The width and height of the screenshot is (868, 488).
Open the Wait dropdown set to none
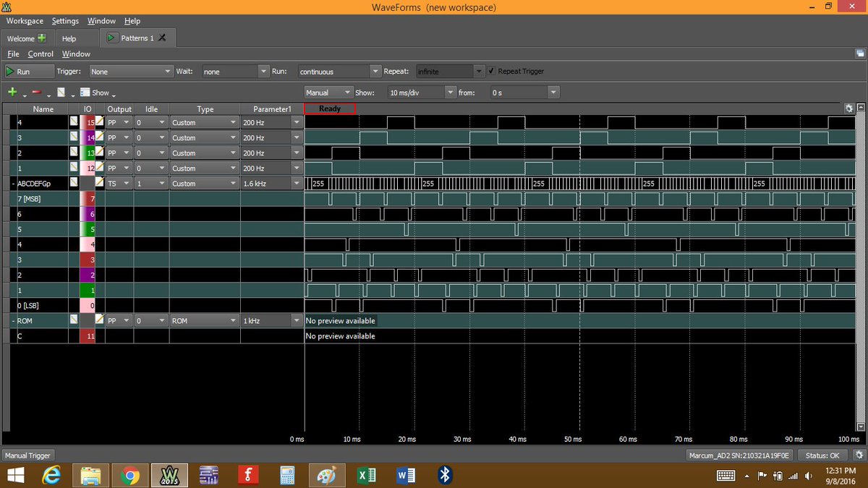235,72
